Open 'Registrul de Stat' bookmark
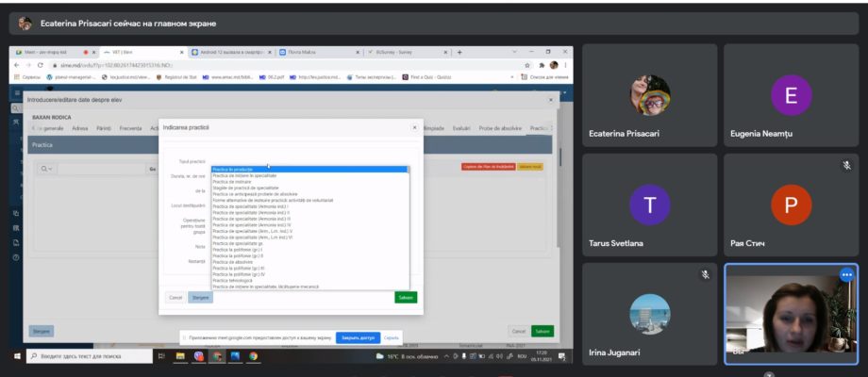The width and height of the screenshot is (868, 377). click(x=177, y=77)
